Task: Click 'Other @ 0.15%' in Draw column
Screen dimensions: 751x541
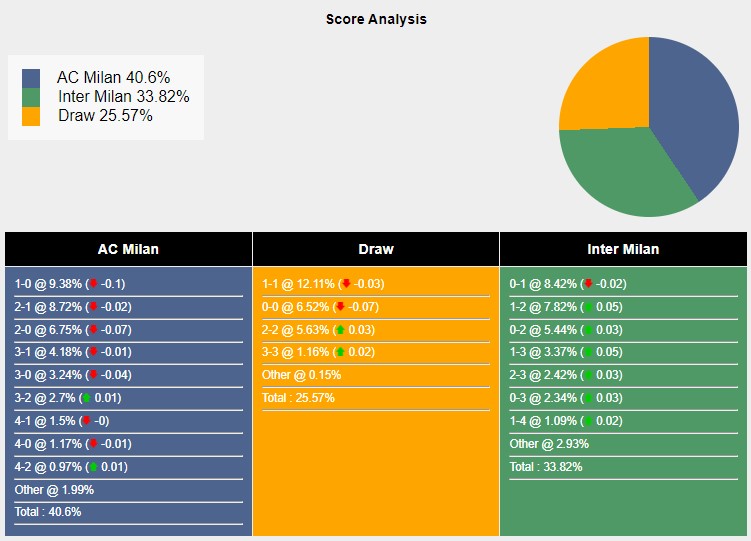Action: pyautogui.click(x=301, y=375)
